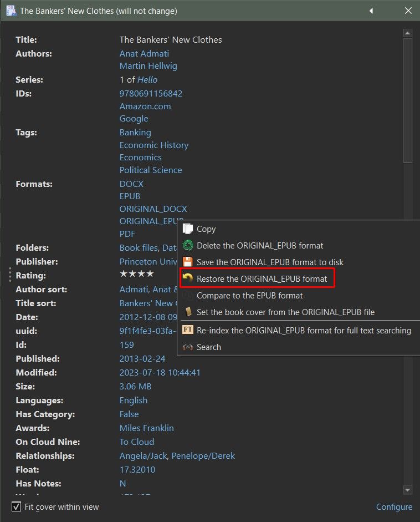Image resolution: width=420 pixels, height=522 pixels.
Task: Open the ISBN 9780691156842 link
Action: click(x=151, y=94)
